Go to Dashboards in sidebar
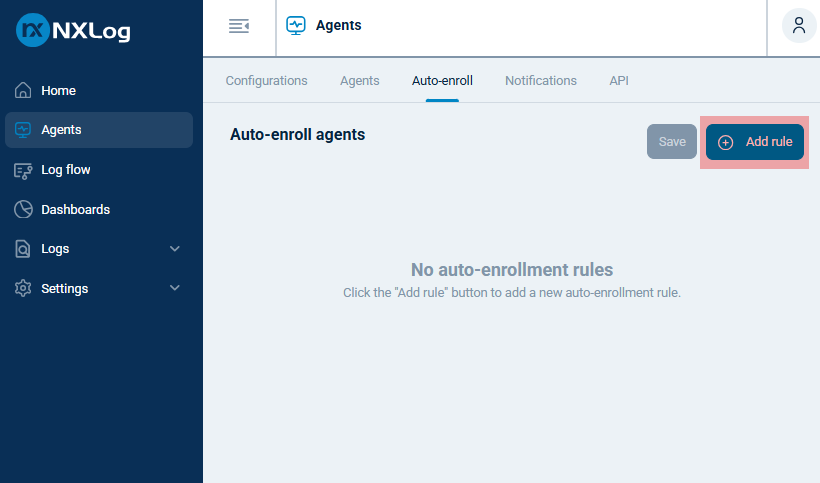The image size is (820, 483). pos(98,210)
